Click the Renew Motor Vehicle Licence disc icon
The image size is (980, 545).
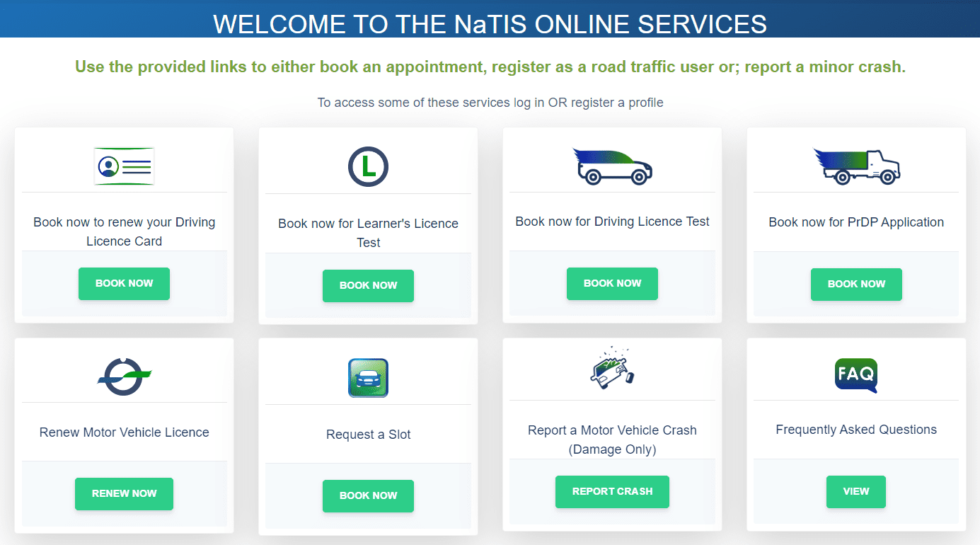click(124, 376)
